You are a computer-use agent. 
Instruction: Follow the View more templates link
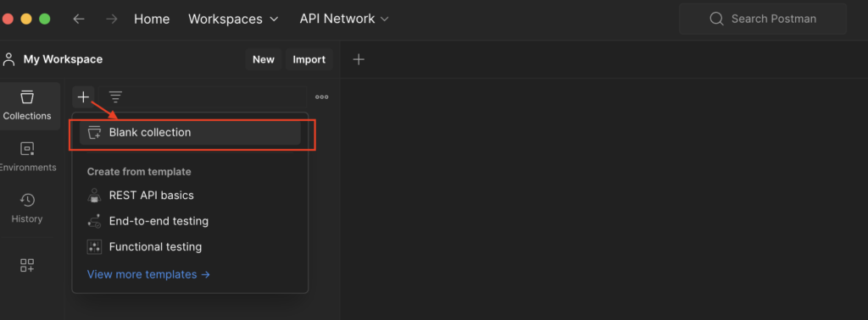[148, 274]
